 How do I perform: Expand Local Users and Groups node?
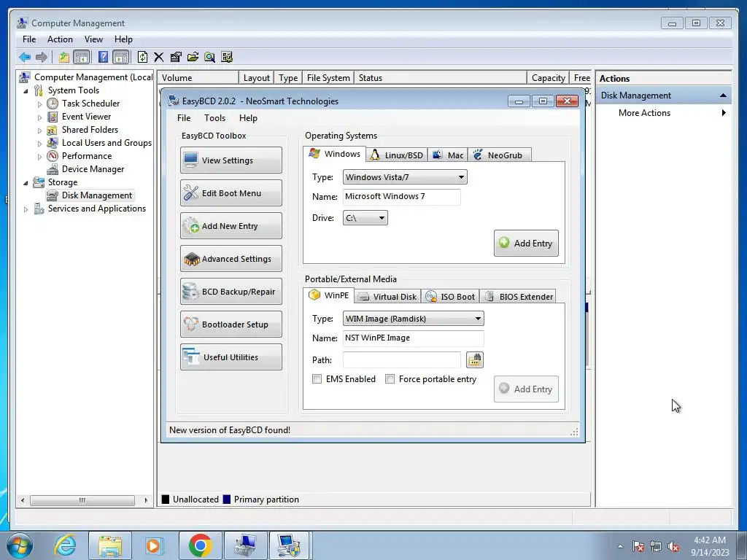[x=39, y=144]
